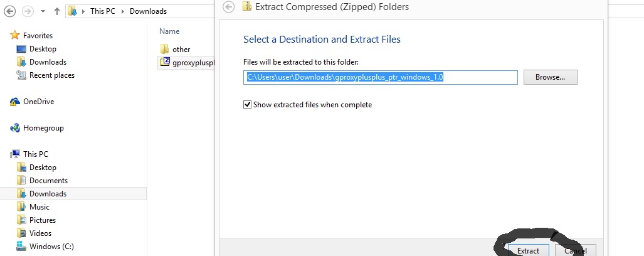Click the extraction destination path field
The height and width of the screenshot is (256, 644).
[381, 77]
